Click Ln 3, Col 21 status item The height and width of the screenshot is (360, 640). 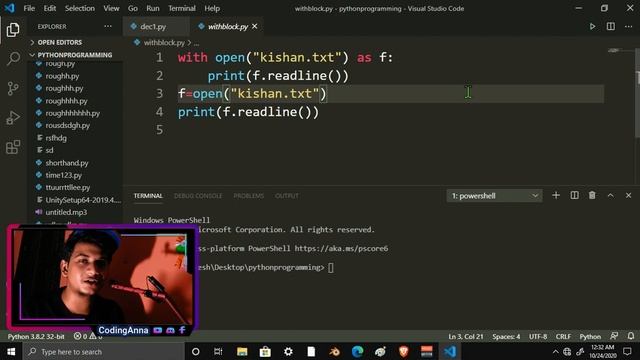pos(466,336)
